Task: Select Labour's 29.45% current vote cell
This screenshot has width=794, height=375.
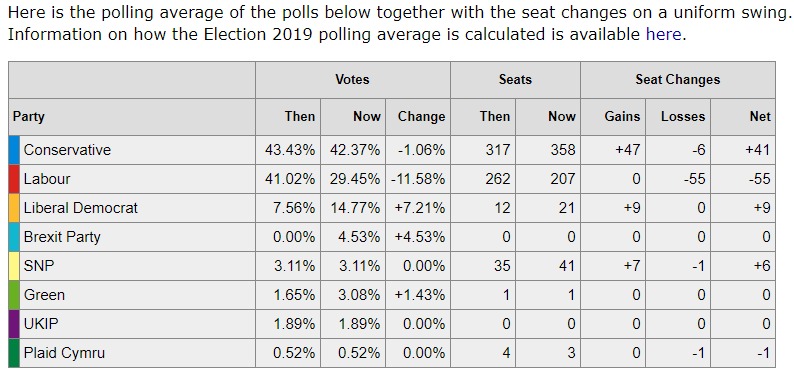Action: (x=353, y=179)
